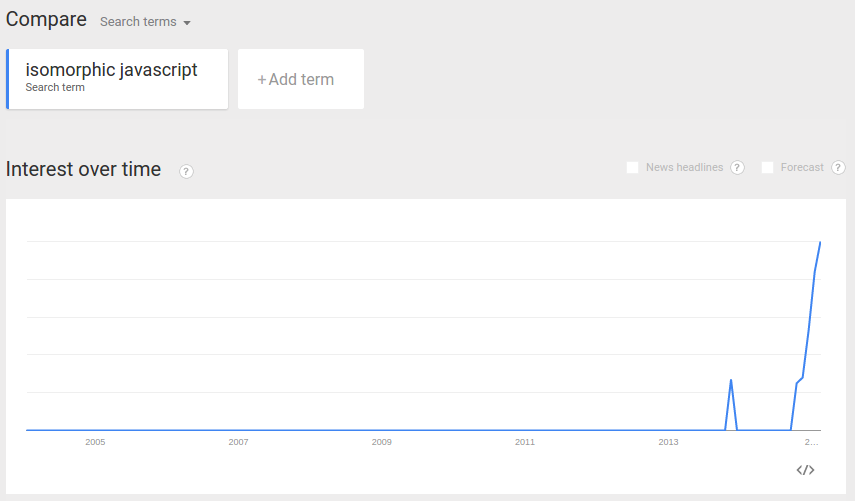
Task: Click the 2011 label on timeline axis
Action: tap(525, 442)
